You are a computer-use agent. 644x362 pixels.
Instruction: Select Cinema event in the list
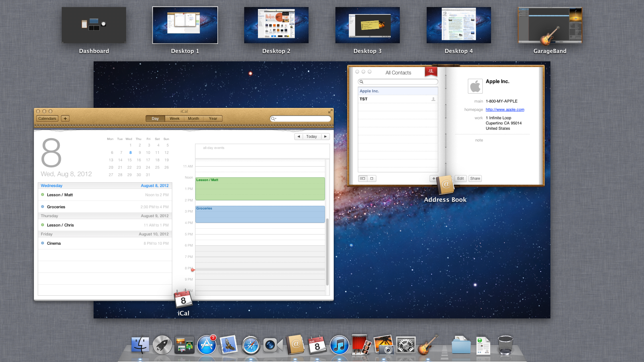click(x=105, y=243)
